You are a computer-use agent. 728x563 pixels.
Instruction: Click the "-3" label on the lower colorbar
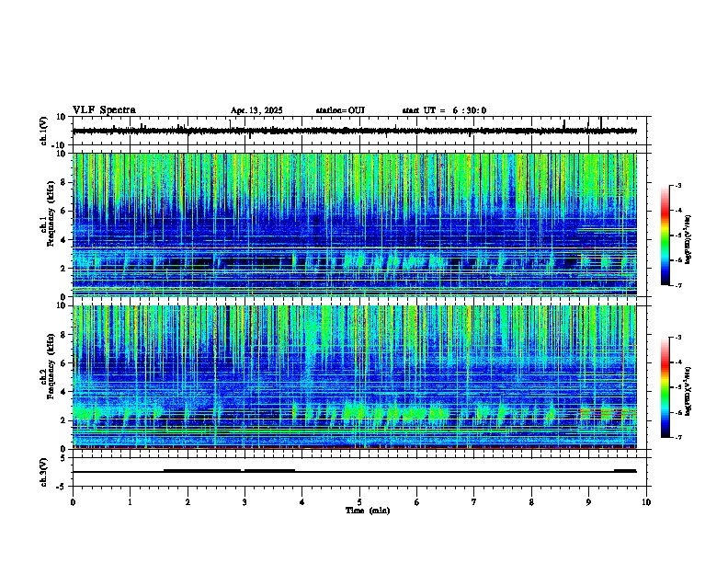point(677,338)
